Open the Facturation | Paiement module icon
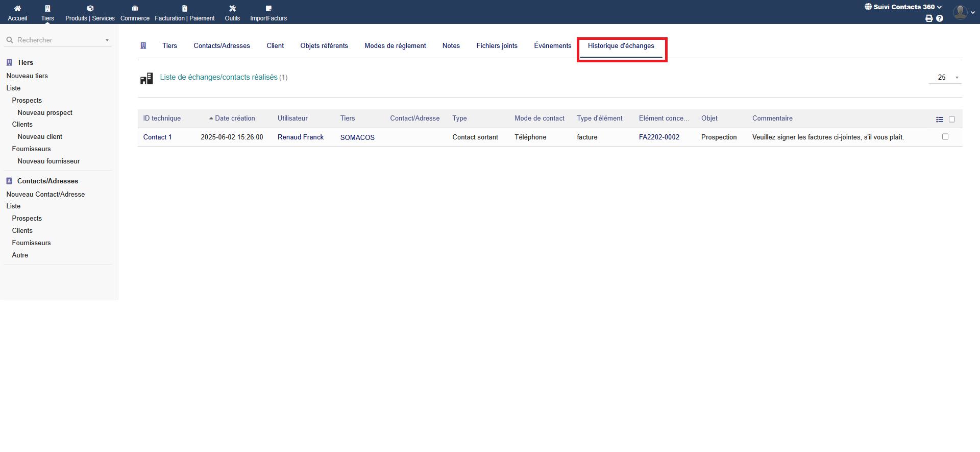Image resolution: width=980 pixels, height=452 pixels. point(185,9)
